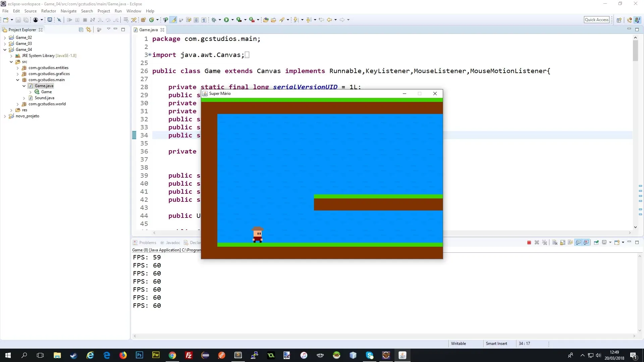Click the Run green play icon
644x362 pixels.
226,20
